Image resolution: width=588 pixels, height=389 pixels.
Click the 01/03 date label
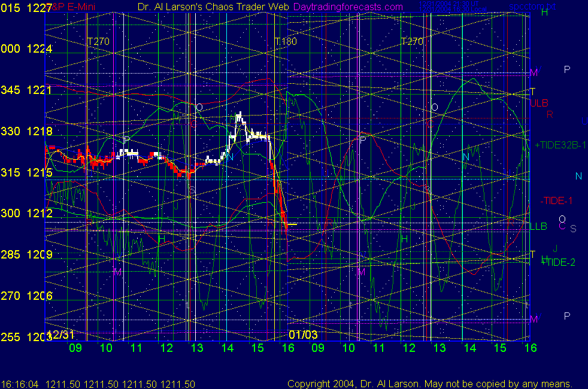pos(303,335)
